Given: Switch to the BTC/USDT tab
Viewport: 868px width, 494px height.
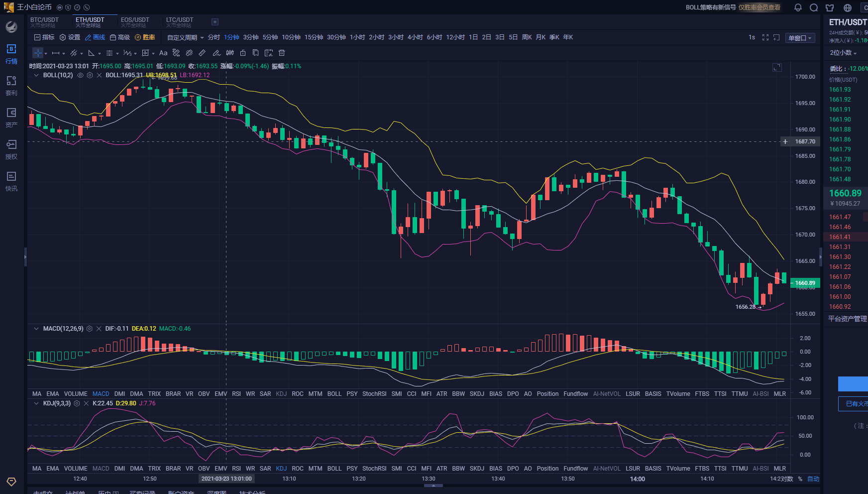Looking at the screenshot, I should [45, 22].
